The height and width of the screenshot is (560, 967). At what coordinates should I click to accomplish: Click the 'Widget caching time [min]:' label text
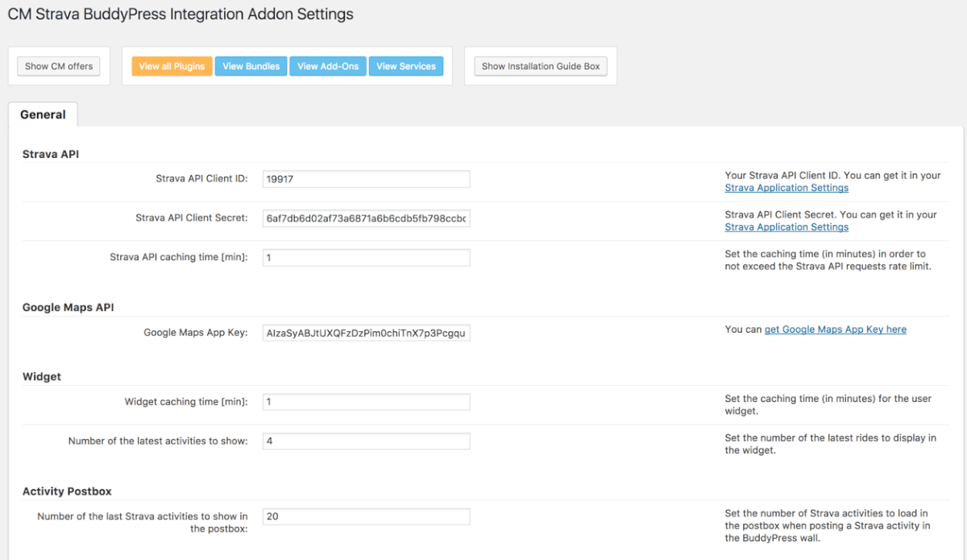[186, 401]
